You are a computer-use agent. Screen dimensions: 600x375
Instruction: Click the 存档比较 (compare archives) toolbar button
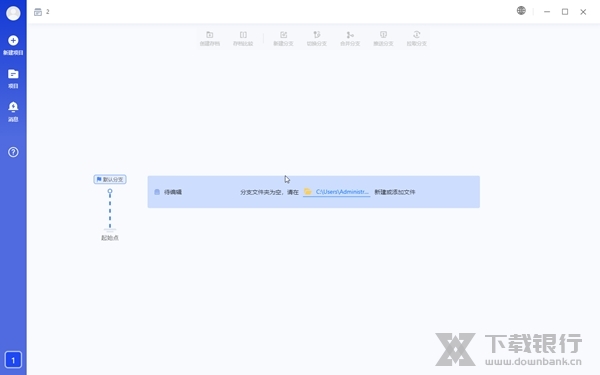tap(243, 39)
